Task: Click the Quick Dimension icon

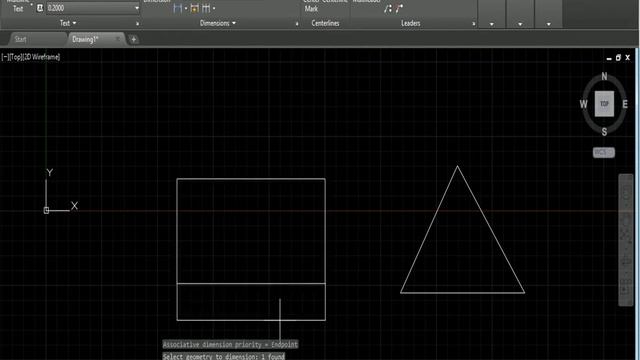Action: pyautogui.click(x=195, y=8)
